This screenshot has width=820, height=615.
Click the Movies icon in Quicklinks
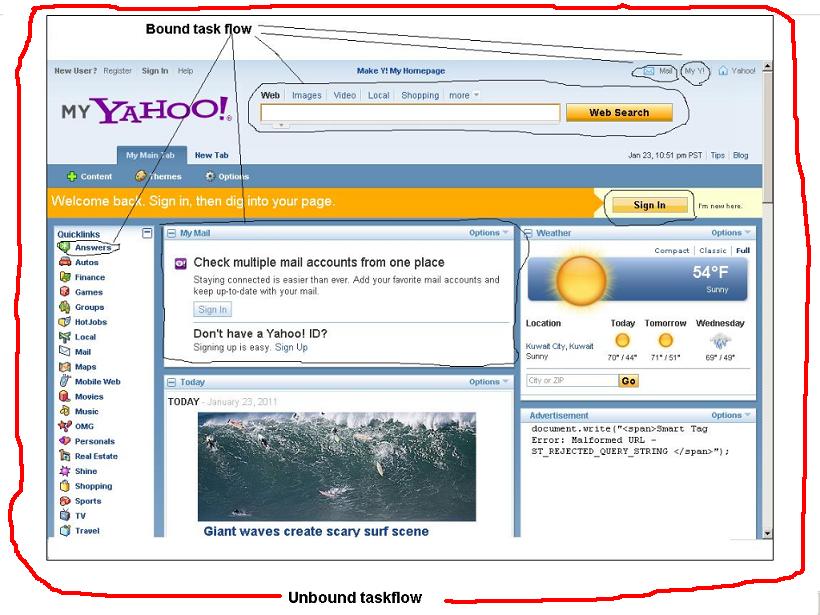click(x=64, y=396)
